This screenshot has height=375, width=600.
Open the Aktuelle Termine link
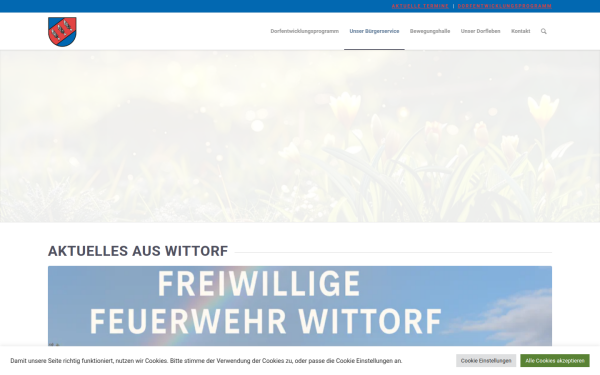pyautogui.click(x=420, y=6)
